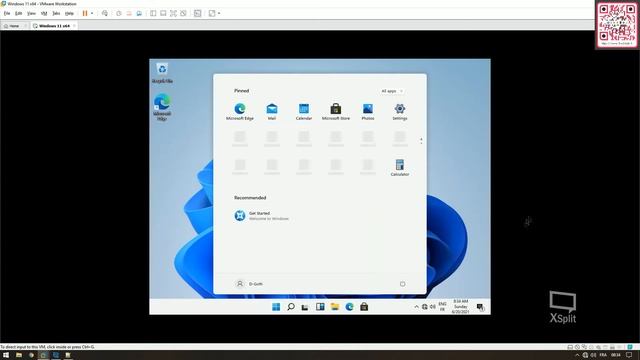This screenshot has width=640, height=360.
Task: Open the VMware File menu
Action: [7, 13]
